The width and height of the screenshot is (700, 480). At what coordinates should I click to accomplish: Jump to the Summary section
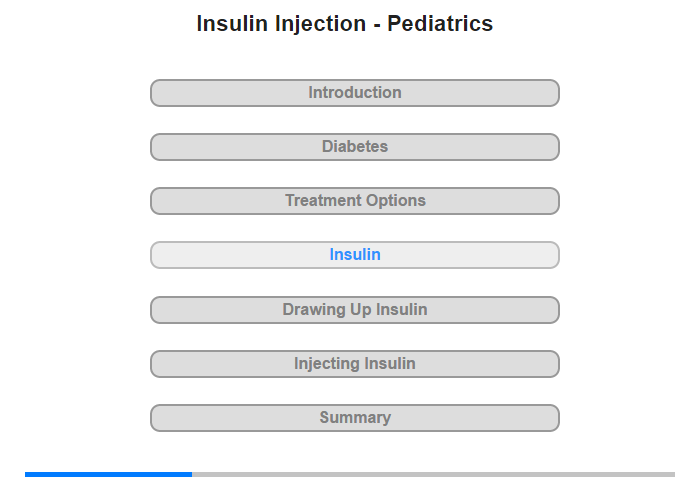point(354,418)
